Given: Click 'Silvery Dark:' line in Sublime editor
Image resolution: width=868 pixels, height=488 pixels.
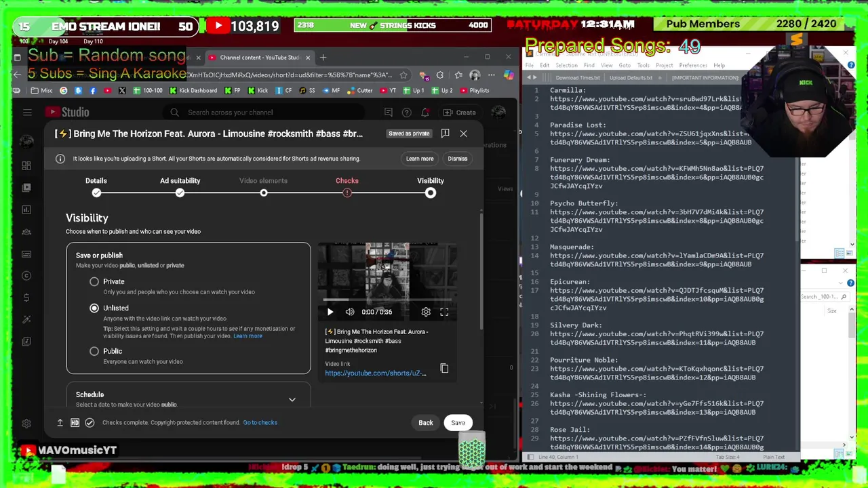Looking at the screenshot, I should point(576,325).
